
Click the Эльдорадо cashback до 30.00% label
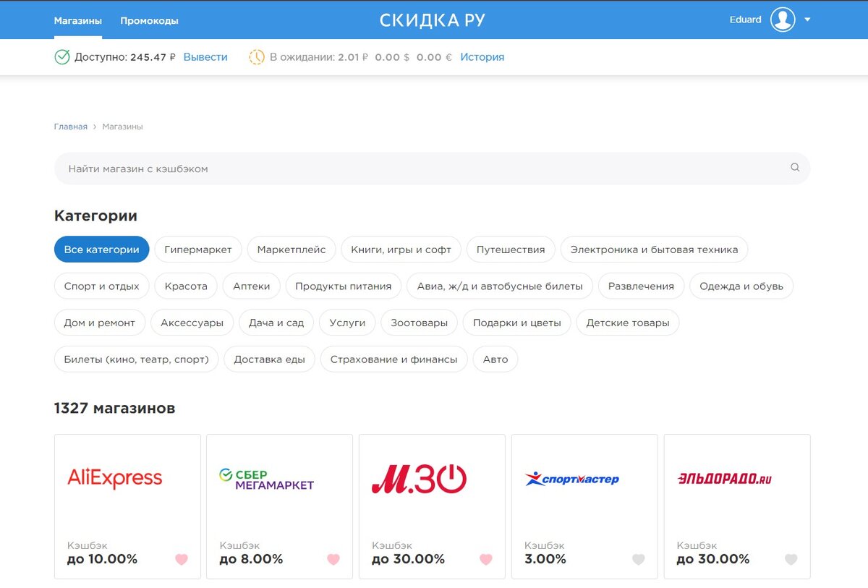tap(712, 558)
